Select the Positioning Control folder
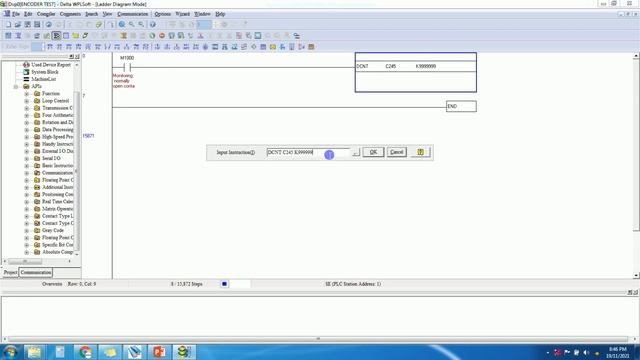Viewport: 640px width, 360px height. point(58,194)
